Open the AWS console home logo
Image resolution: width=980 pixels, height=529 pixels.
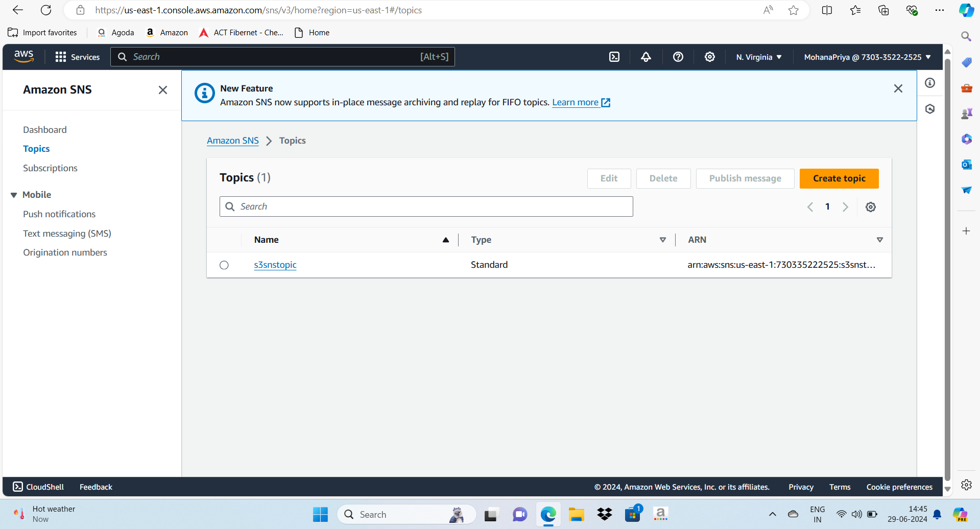pos(24,57)
